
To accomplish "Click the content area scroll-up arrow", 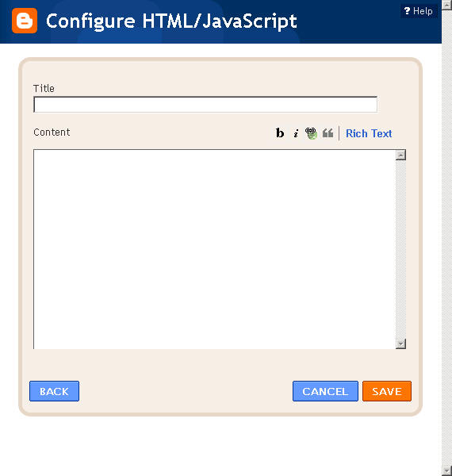I will click(400, 155).
